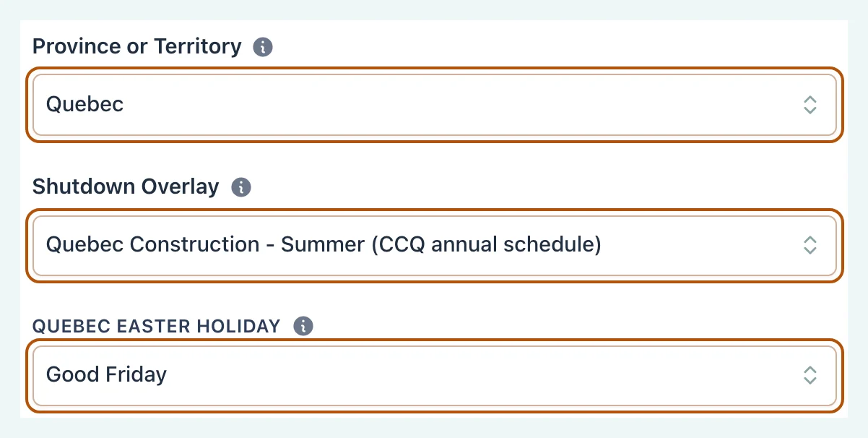The height and width of the screenshot is (438, 868).
Task: Click the 'Good Friday' selected value
Action: [107, 374]
